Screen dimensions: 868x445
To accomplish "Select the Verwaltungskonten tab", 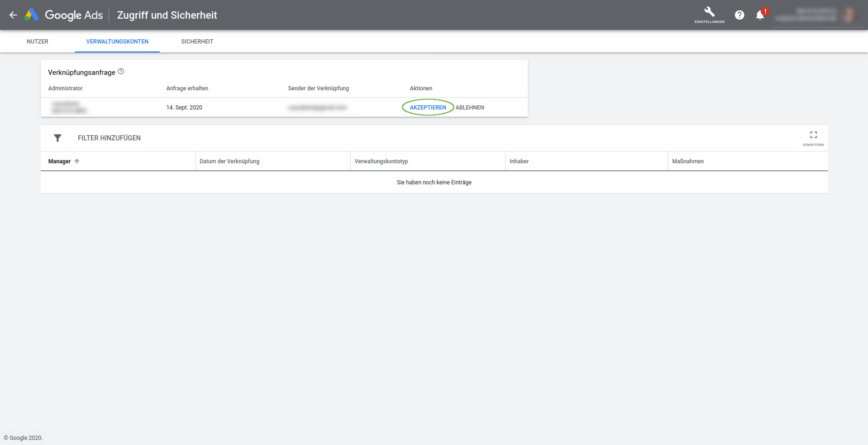I will (117, 42).
